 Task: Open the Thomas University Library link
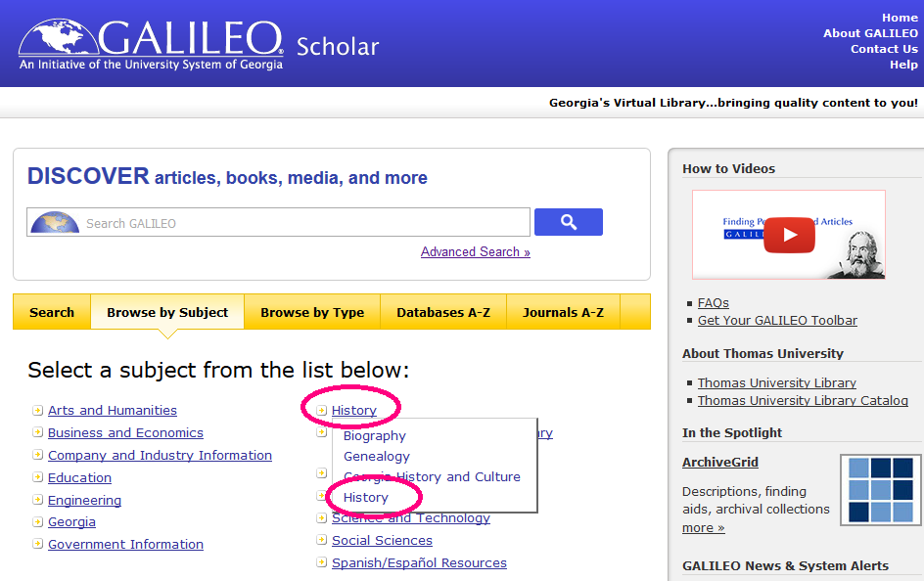776,382
